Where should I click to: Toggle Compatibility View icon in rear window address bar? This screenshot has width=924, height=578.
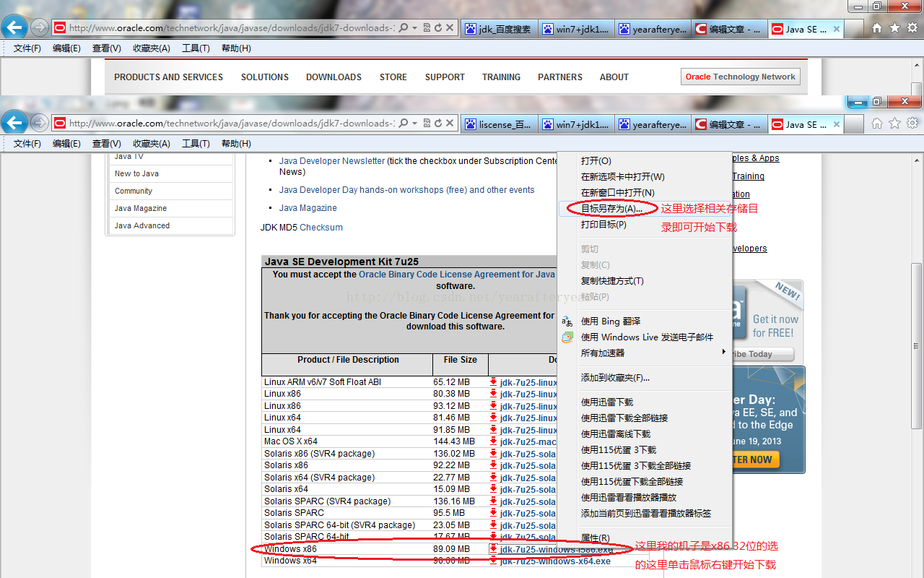coord(427,28)
